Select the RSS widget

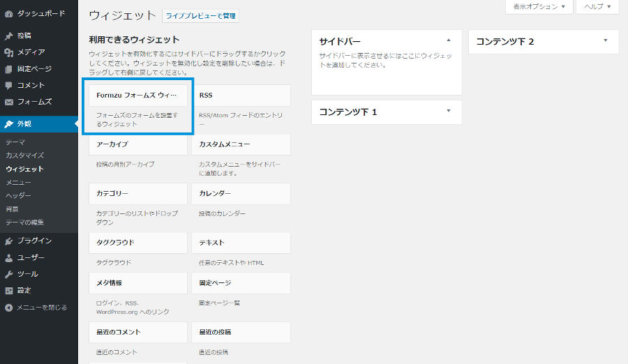coord(241,96)
